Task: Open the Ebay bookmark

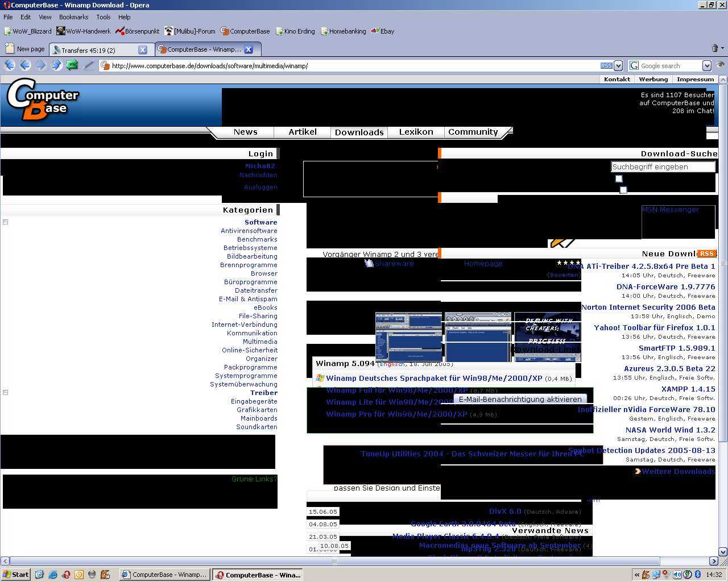Action: (383, 31)
